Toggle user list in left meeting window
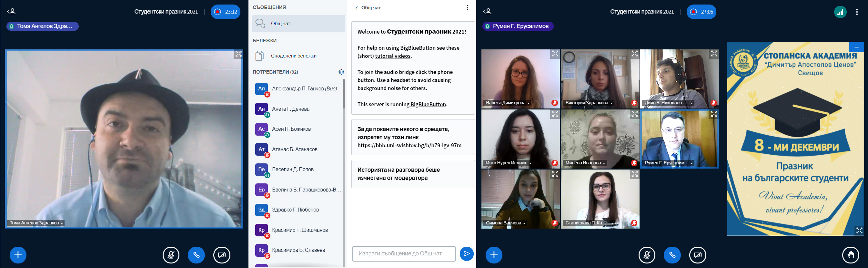 pyautogui.click(x=12, y=11)
